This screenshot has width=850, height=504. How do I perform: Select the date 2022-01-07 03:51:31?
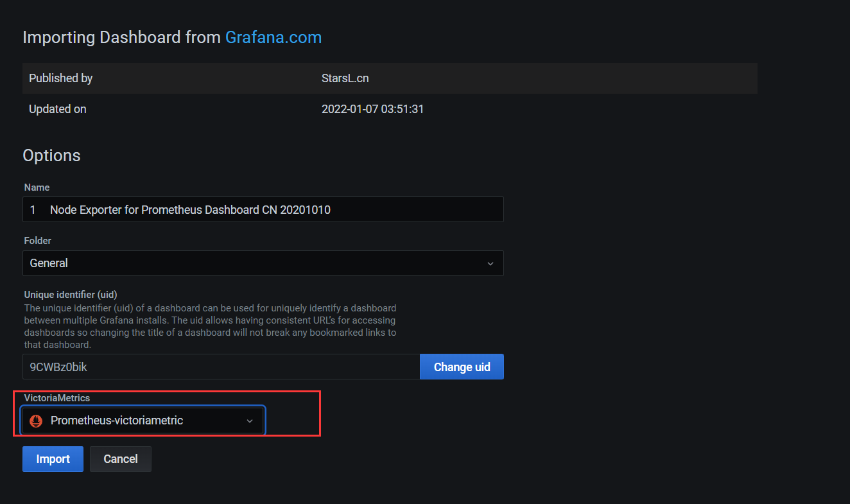coord(372,109)
